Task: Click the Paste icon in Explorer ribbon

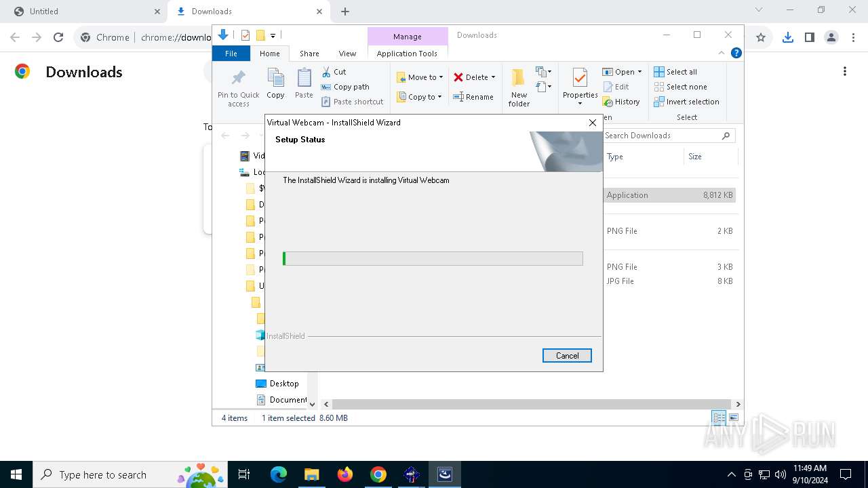Action: click(304, 84)
